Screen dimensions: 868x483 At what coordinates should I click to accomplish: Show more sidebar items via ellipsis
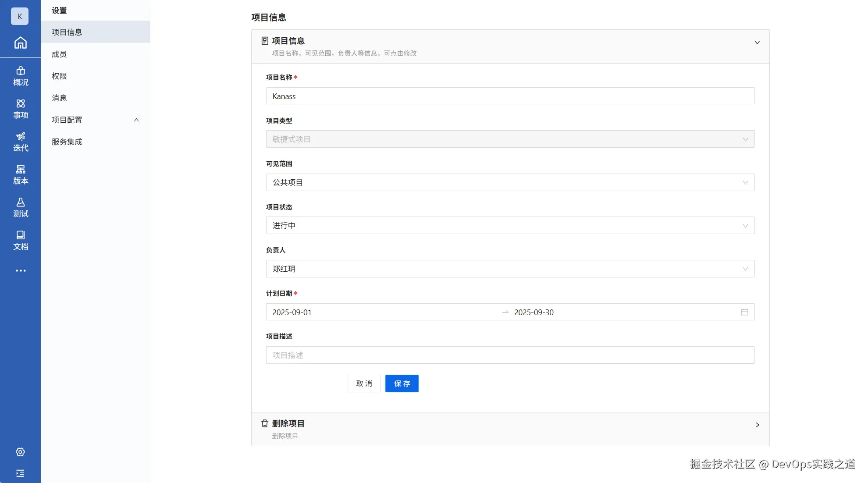tap(20, 271)
